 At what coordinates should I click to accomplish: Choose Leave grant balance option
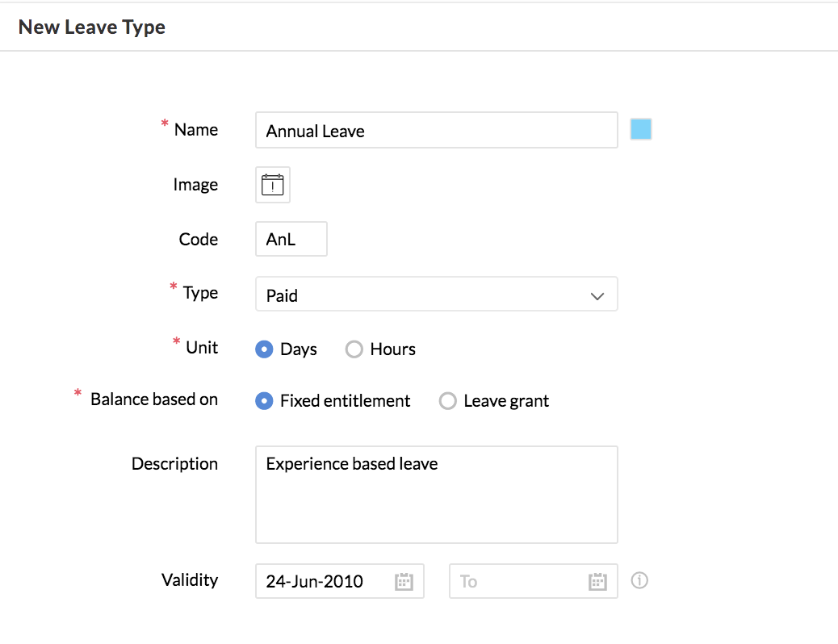point(447,401)
